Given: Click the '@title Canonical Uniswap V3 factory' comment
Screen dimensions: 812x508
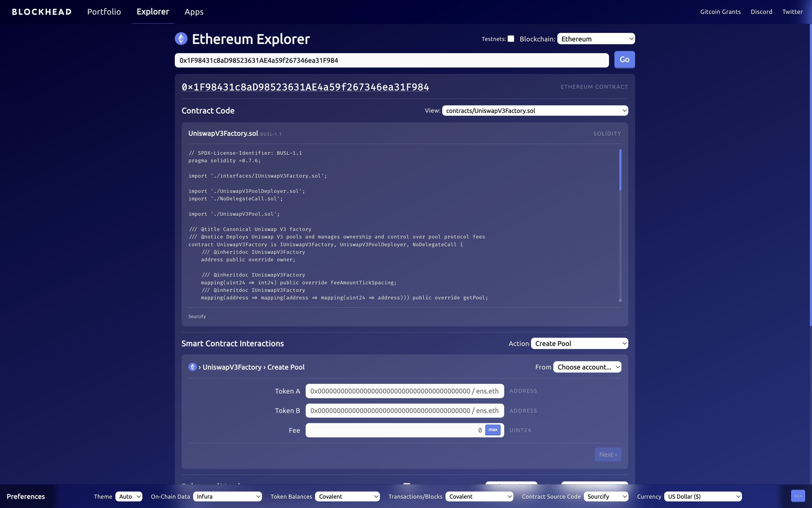Looking at the screenshot, I should (250, 229).
